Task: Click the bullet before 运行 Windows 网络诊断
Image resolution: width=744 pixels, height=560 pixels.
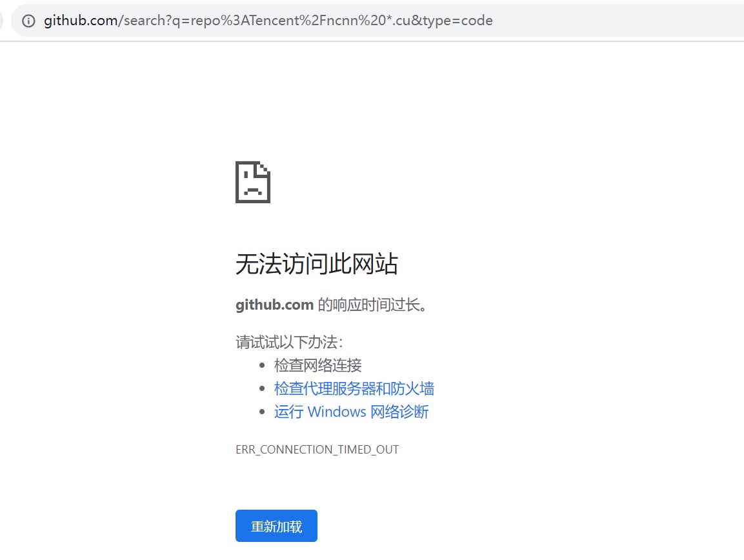Action: 261,412
